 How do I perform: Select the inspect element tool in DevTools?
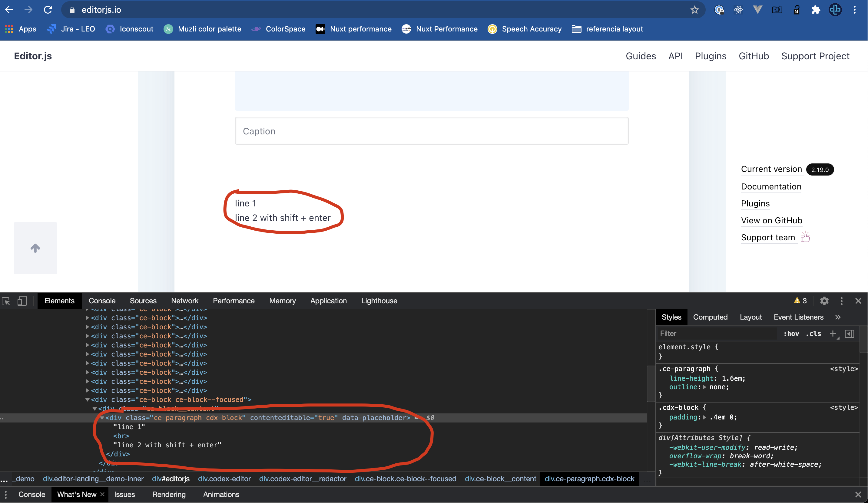[x=6, y=301]
